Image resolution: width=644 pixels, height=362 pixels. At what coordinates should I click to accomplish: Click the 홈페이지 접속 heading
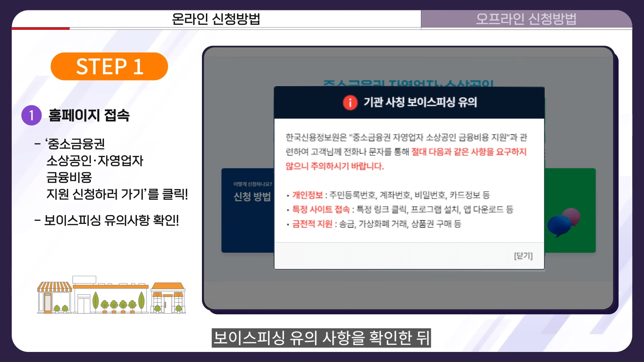tap(89, 116)
